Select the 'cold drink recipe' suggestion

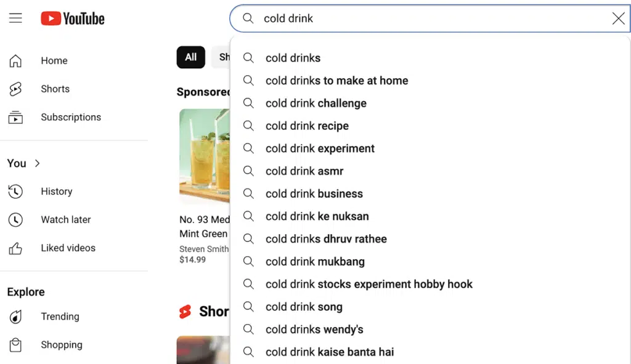pos(307,126)
